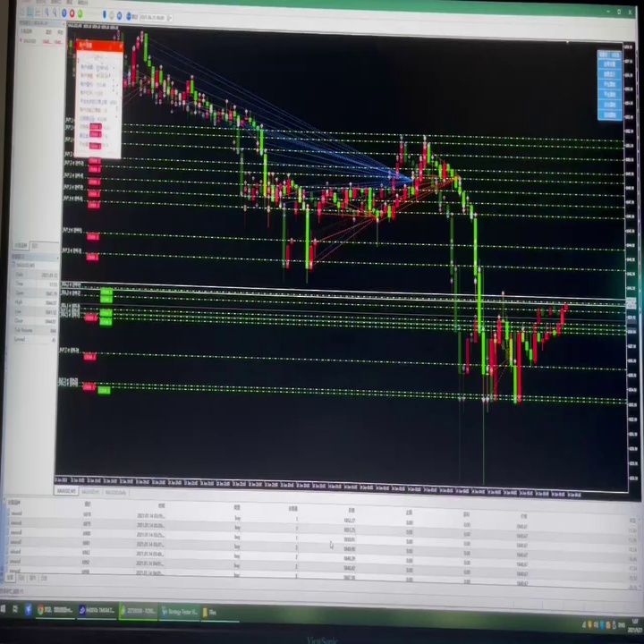Click the zoom in magnifier toolbar icon
Screen dimensions: 644x644
click(x=47, y=12)
